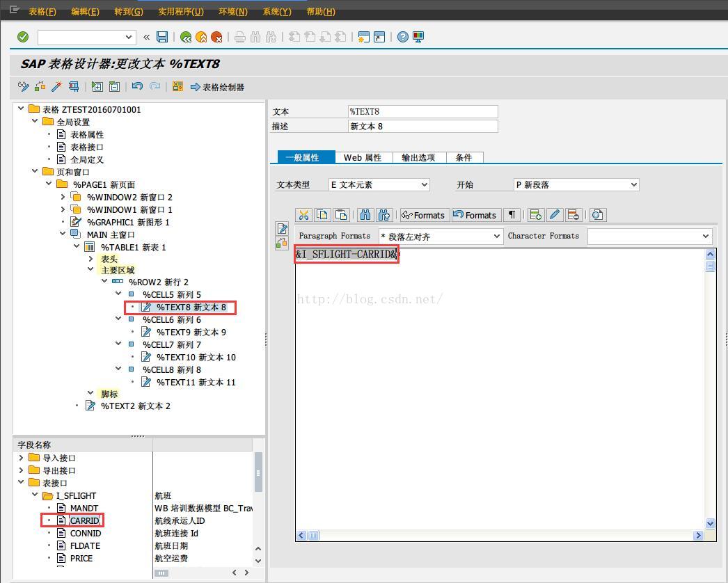728x583 pixels.
Task: Click the Expand subtree icon
Action: 97,86
